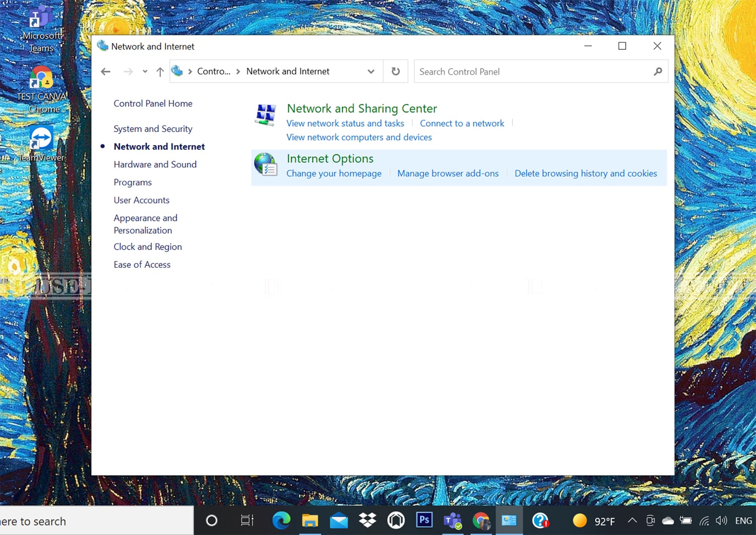
Task: Click View network status and tasks
Action: [x=345, y=123]
